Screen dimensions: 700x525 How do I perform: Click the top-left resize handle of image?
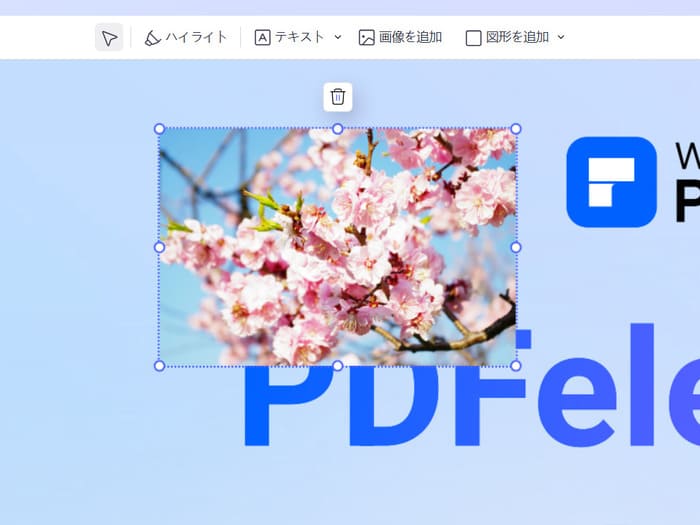pyautogui.click(x=159, y=129)
